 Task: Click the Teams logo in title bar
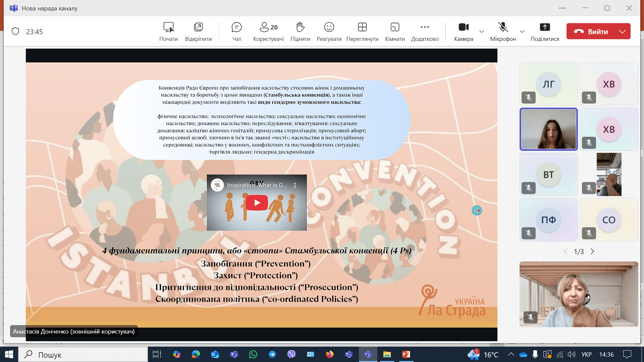pos(14,8)
